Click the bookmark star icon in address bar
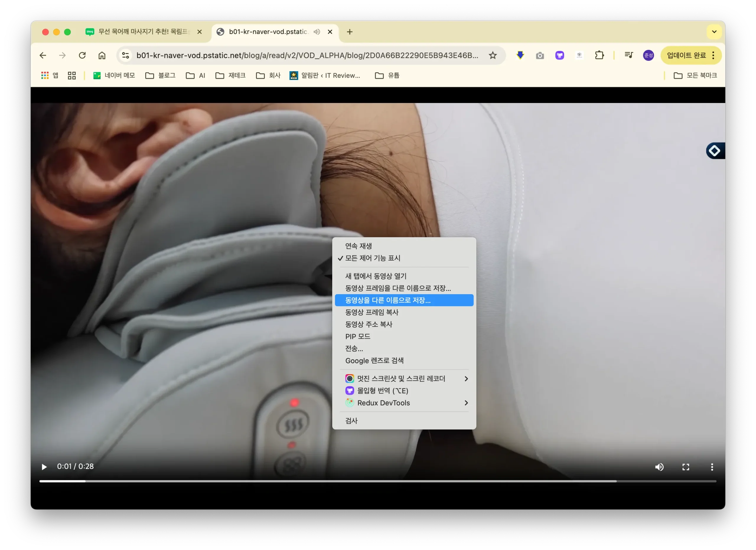Image resolution: width=756 pixels, height=550 pixels. tap(493, 55)
